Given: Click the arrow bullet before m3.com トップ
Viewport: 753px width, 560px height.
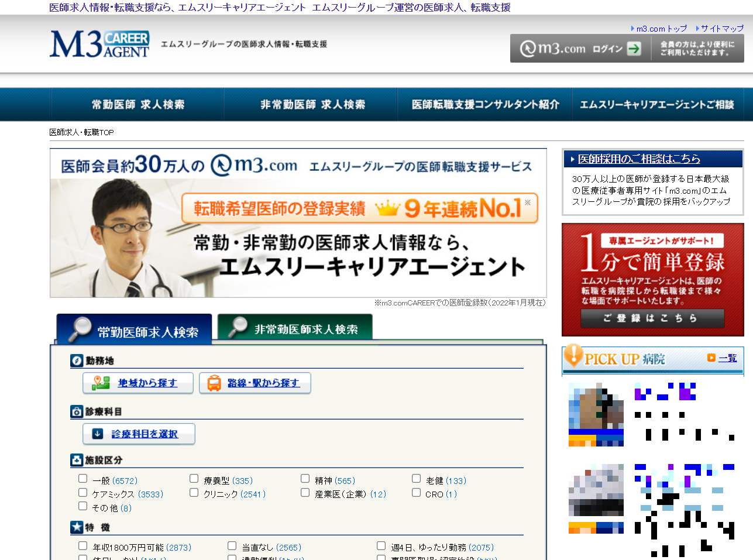Looking at the screenshot, I should [632, 28].
